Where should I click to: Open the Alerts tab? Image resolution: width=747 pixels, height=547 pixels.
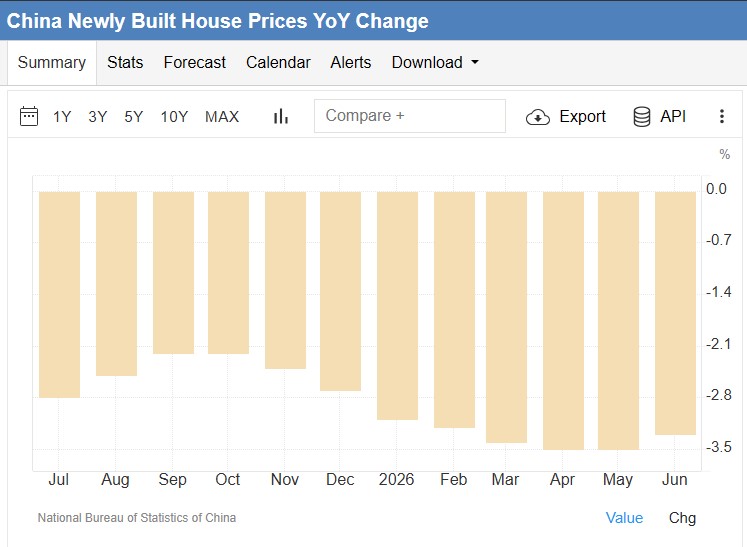click(x=351, y=62)
